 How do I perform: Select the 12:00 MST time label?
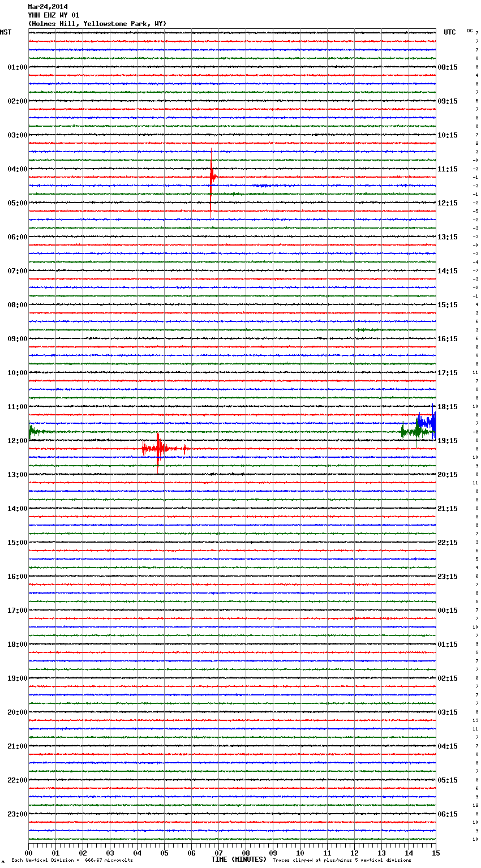click(x=17, y=441)
